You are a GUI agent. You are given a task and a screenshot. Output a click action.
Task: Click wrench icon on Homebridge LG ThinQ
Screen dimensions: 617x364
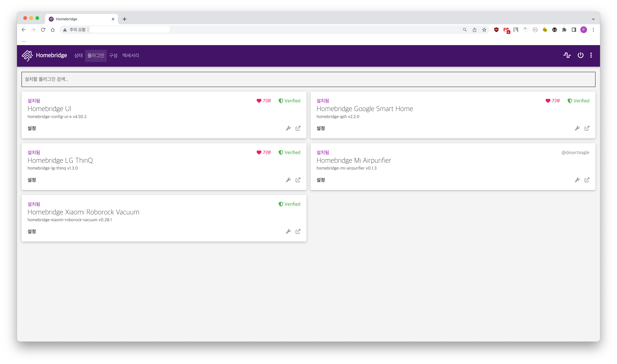point(288,180)
